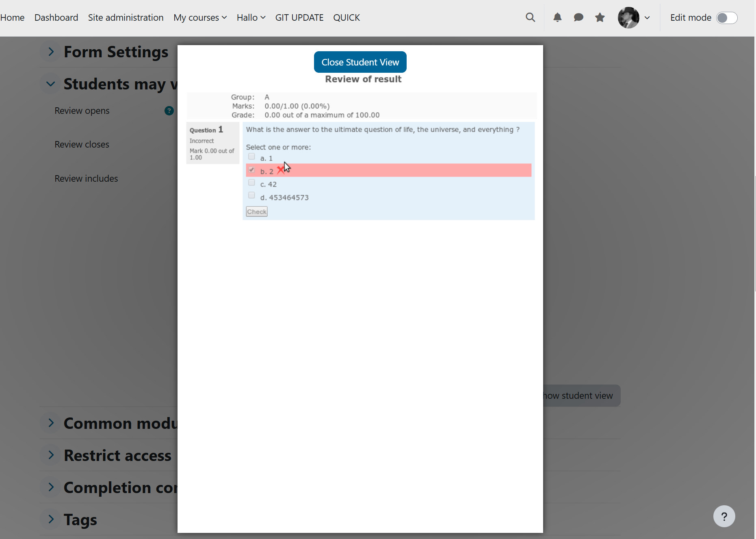Open the messaging speech bubble icon
Image resolution: width=756 pixels, height=539 pixels.
click(x=578, y=17)
